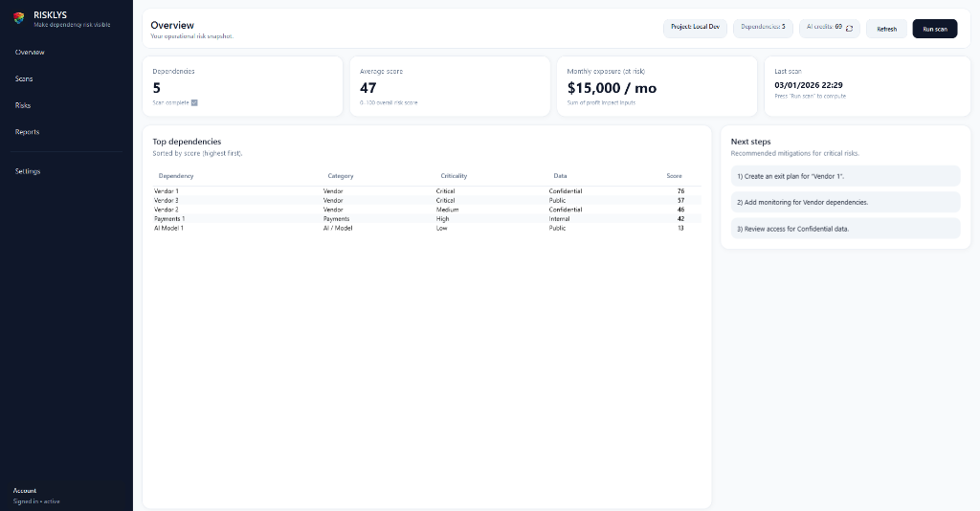Viewport: 980px width, 511px height.
Task: Open Settings from the sidebar
Action: (x=28, y=171)
